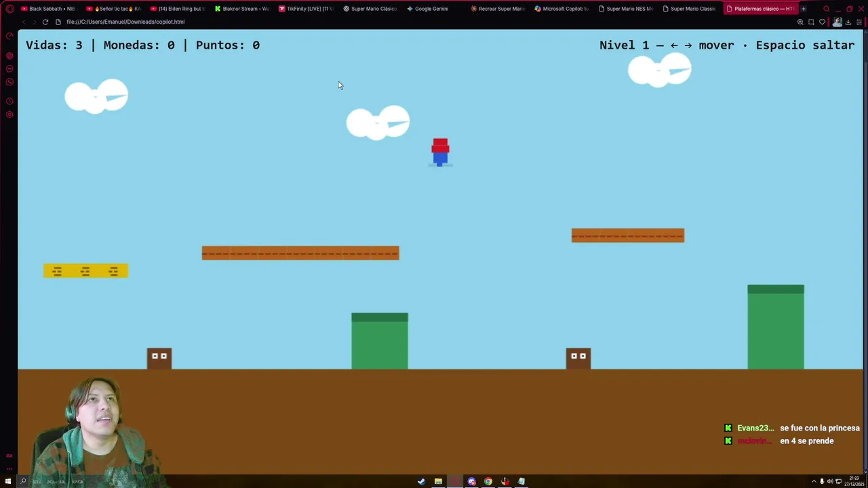
Task: Switch to the Google Gemini tab
Action: (435, 9)
